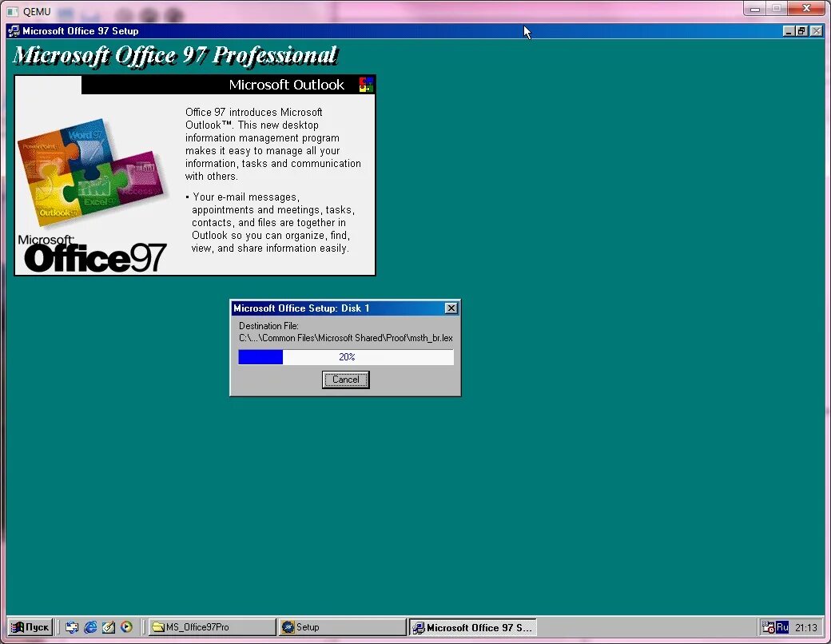The image size is (831, 644).
Task: Close the Disk 1 setup dialog
Action: point(451,308)
